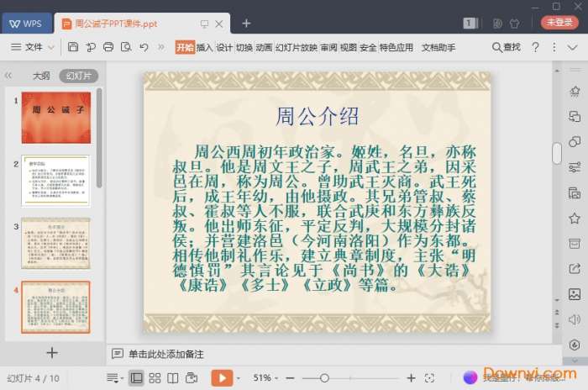Screen dimensions: 588x390
Task: Open the picture image sidebar icon
Action: click(575, 294)
